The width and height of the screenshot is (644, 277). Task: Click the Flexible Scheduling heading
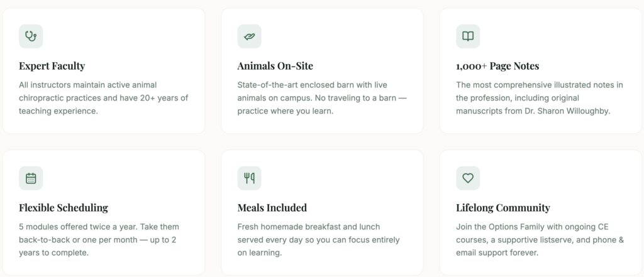tap(64, 208)
